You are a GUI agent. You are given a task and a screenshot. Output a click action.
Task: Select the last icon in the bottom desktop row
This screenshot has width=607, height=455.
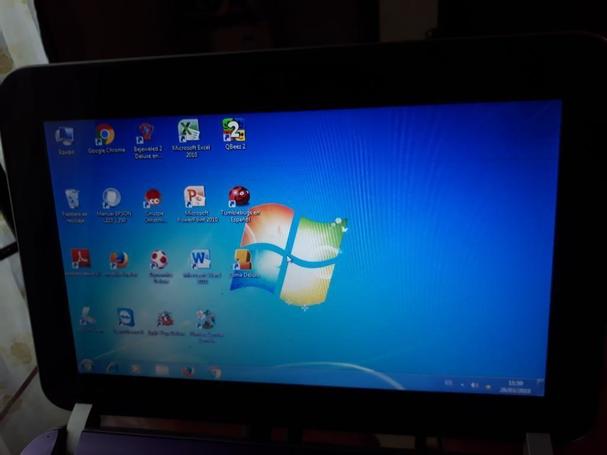pyautogui.click(x=206, y=325)
